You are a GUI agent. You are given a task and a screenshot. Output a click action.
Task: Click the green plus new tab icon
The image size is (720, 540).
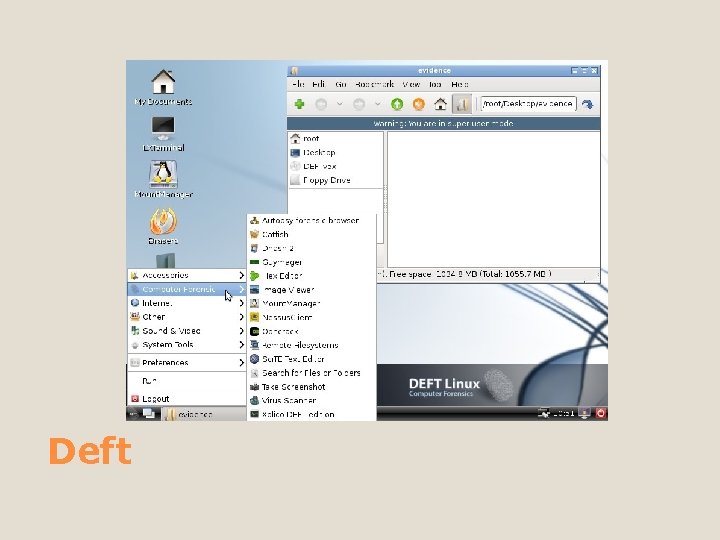pyautogui.click(x=299, y=104)
